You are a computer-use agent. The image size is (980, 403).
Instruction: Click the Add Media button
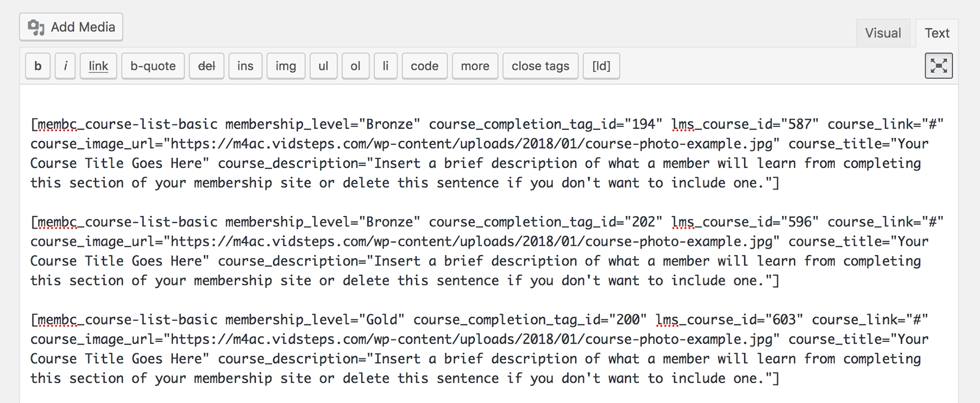coord(71,27)
